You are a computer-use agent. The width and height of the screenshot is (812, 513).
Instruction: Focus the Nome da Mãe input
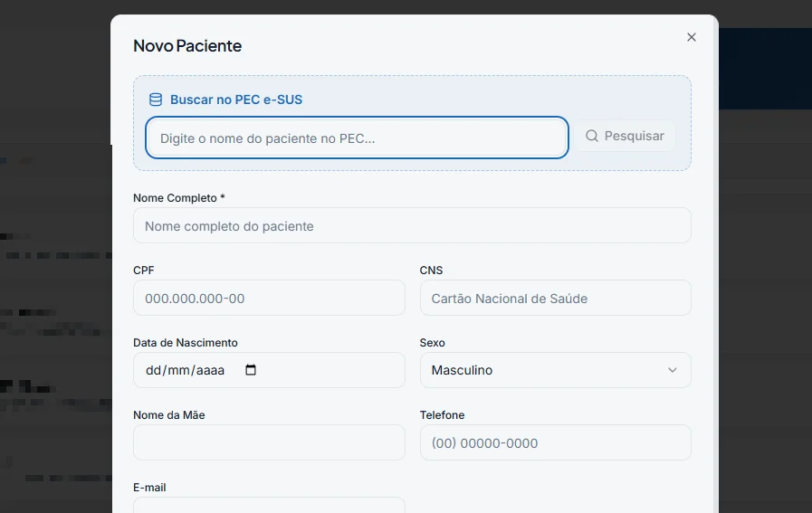269,442
